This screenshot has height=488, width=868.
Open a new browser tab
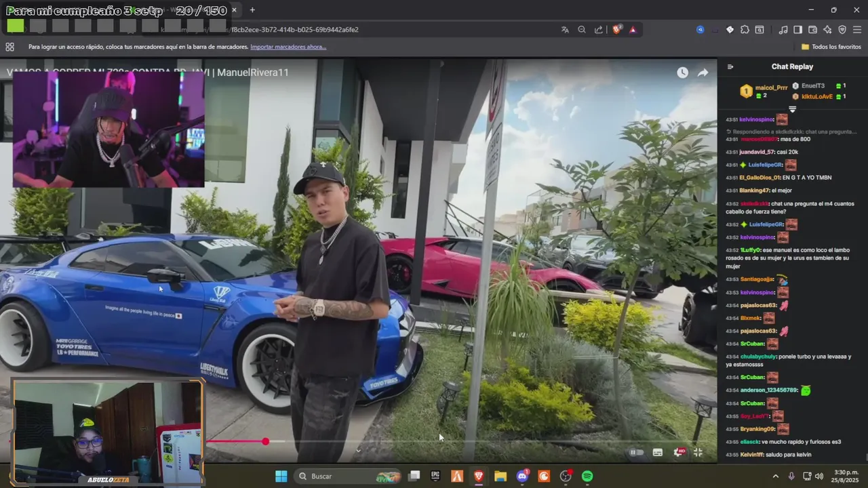coord(252,10)
